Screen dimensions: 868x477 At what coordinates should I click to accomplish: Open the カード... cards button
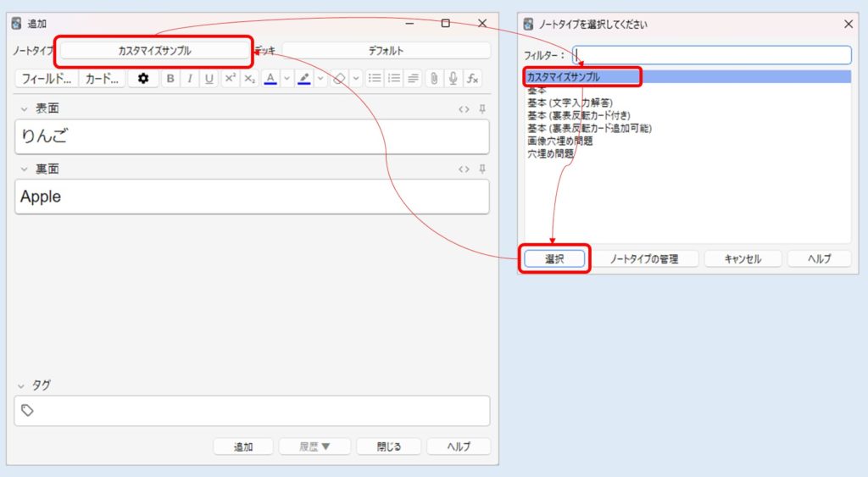click(x=102, y=79)
